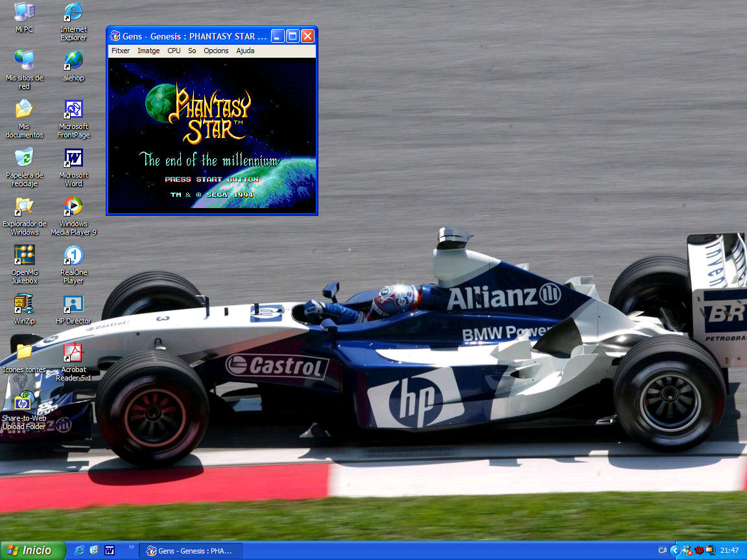Select the Microsoft Word shortcut
The height and width of the screenshot is (560, 747).
(x=73, y=167)
